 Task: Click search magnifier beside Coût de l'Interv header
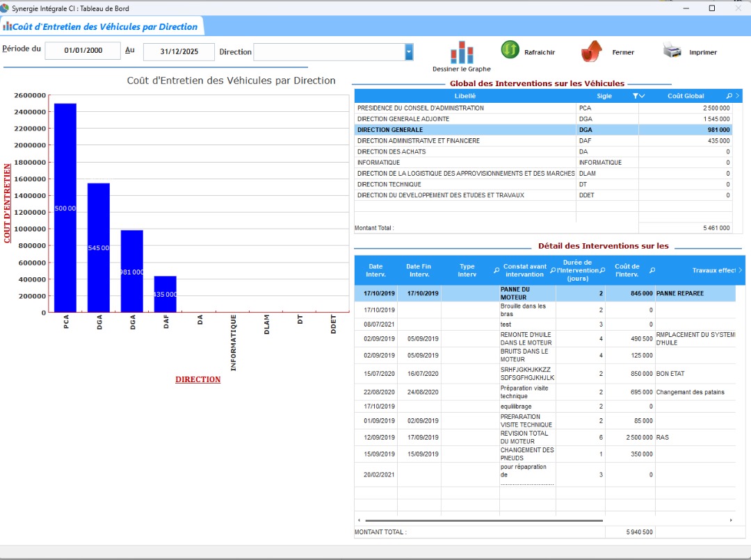pos(652,270)
